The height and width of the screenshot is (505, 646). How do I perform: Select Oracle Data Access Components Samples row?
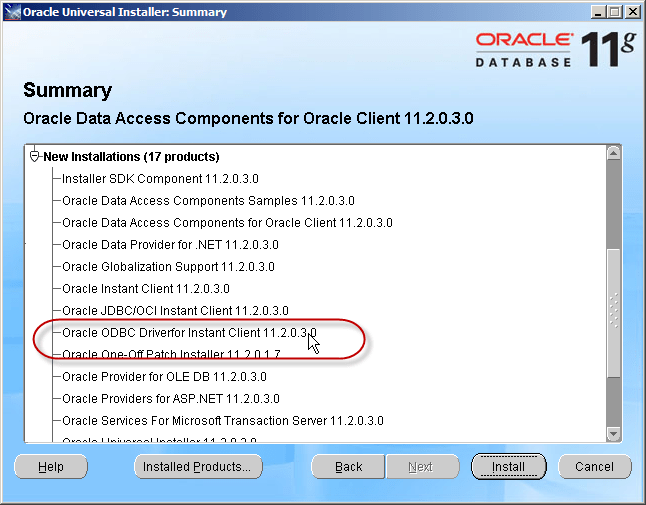pos(208,201)
